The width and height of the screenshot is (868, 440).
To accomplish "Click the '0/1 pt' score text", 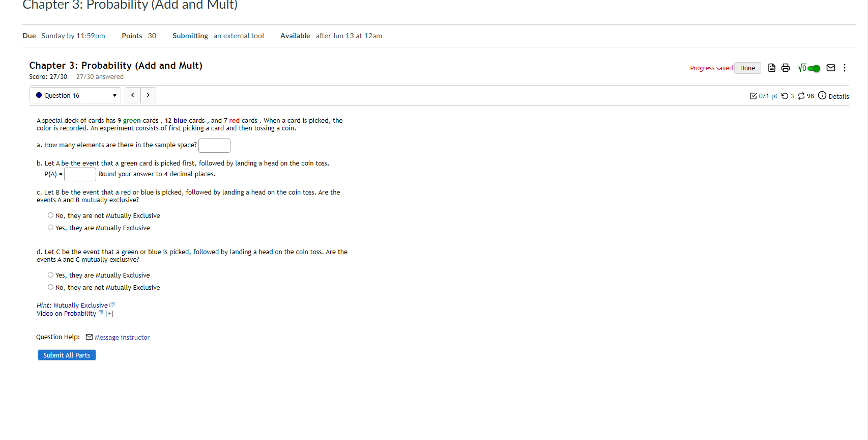I will tap(768, 96).
